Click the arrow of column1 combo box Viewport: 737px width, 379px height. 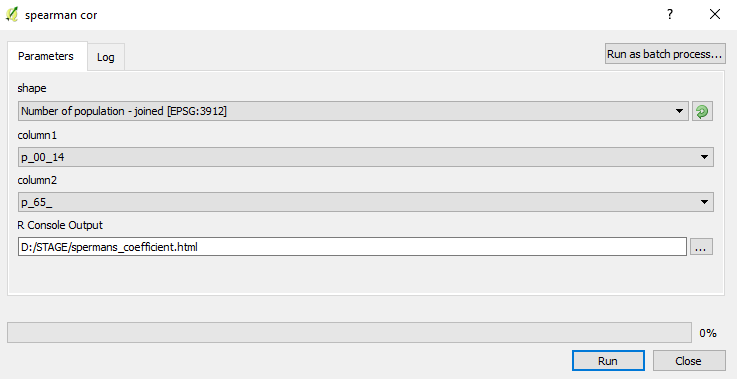[x=704, y=157]
